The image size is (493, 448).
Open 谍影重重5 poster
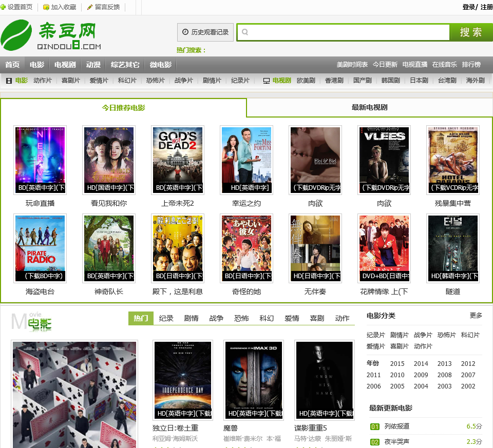(325, 380)
